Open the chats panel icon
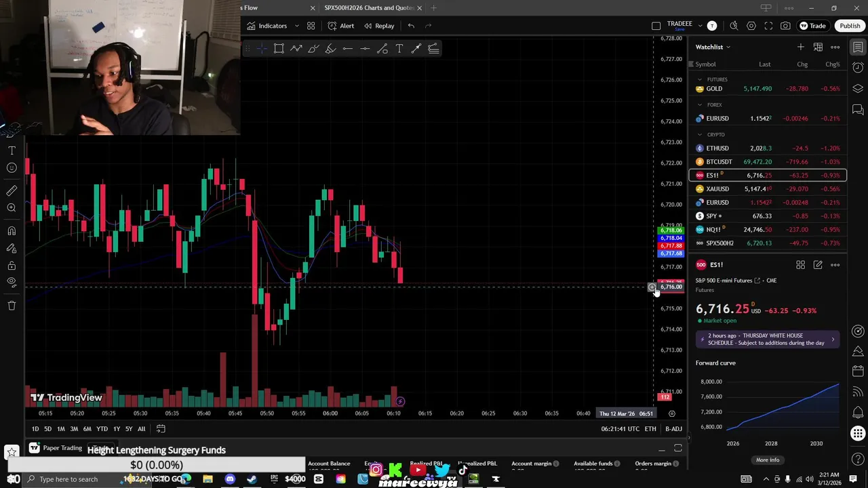Screen dimensions: 868x488 [x=858, y=109]
